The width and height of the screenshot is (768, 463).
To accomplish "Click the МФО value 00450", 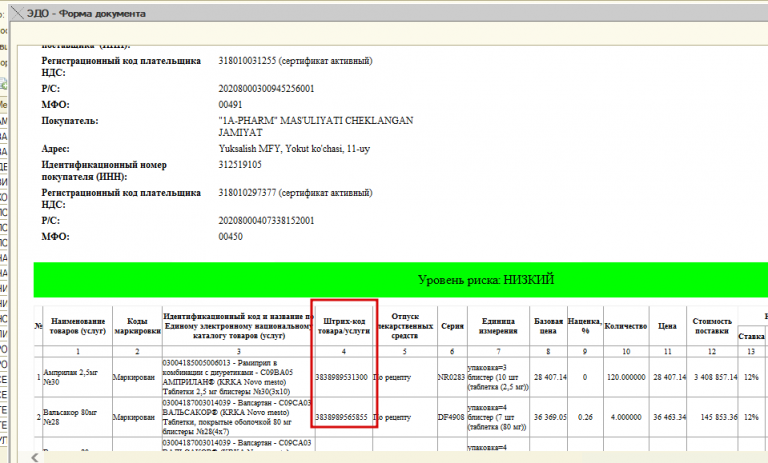I will (230, 237).
